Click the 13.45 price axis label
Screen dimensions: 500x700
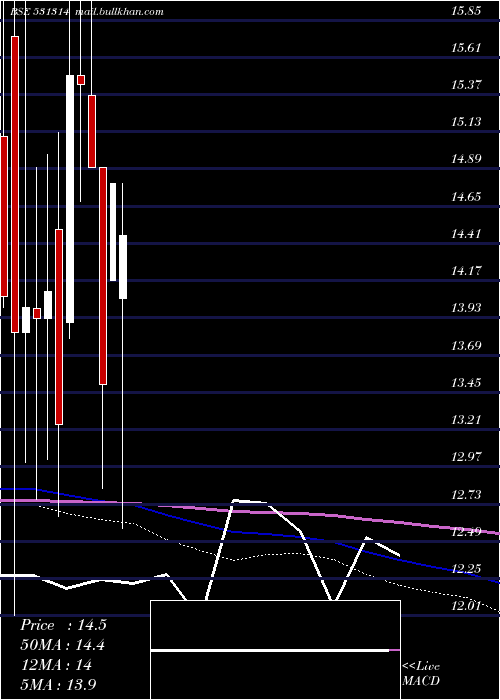coord(466,383)
